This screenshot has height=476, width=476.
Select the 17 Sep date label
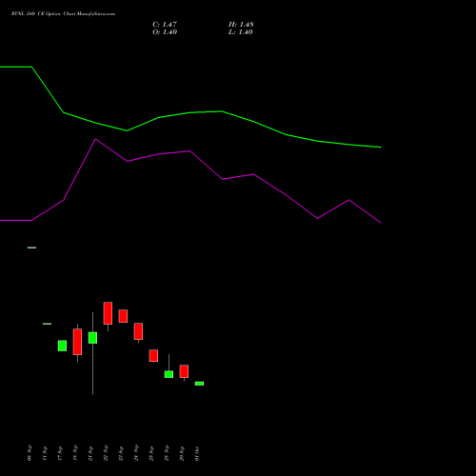click(x=60, y=453)
